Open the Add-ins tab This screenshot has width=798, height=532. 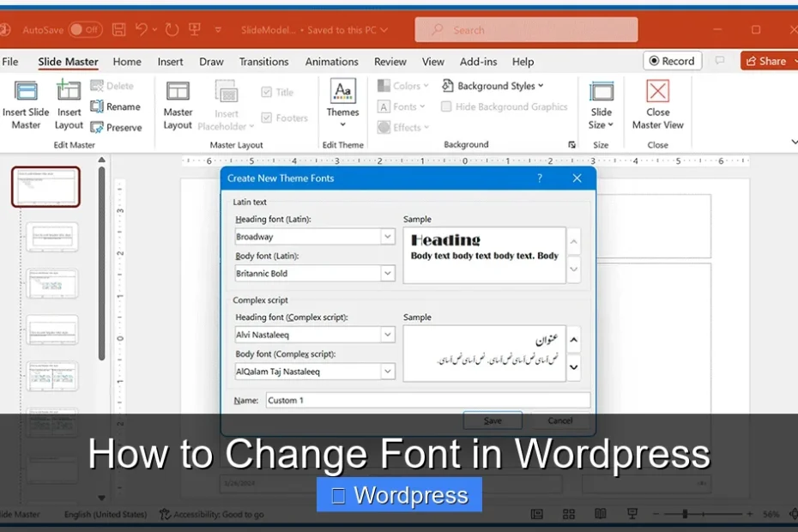(478, 62)
